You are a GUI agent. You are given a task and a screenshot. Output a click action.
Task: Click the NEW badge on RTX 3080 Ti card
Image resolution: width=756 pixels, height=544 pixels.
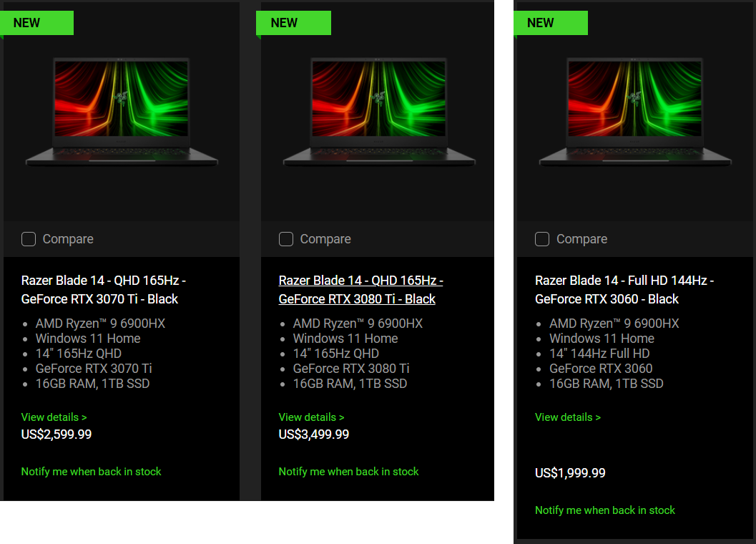click(x=294, y=23)
